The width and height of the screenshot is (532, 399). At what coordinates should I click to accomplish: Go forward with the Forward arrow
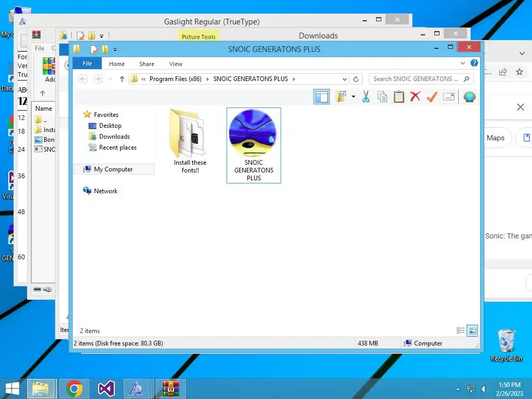click(98, 79)
